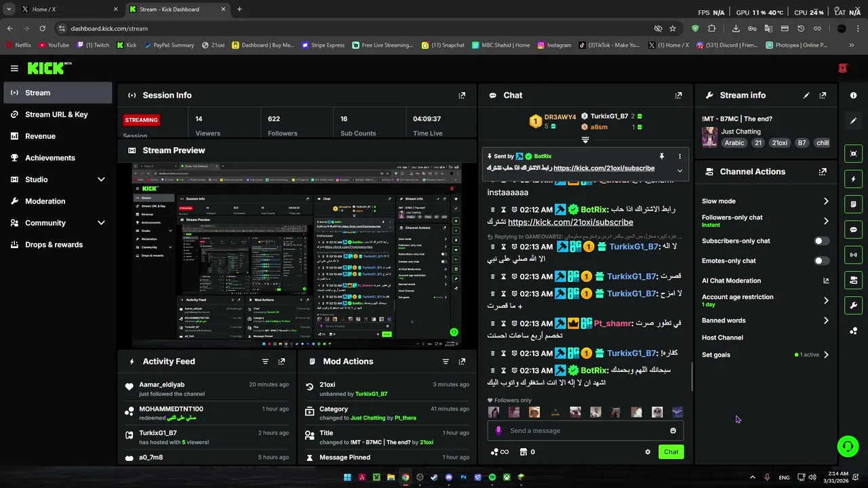Open the Twitch bookmark in bookmarks bar

pos(93,45)
